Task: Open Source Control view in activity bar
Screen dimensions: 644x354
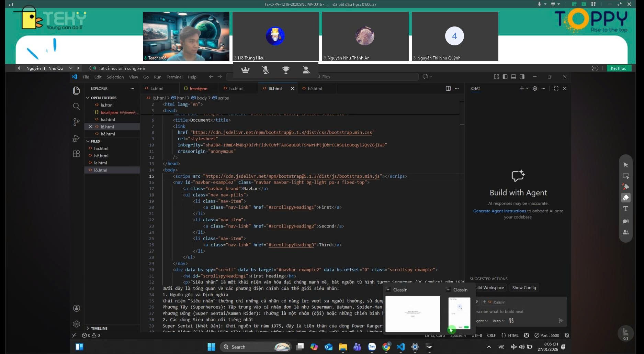Action: [x=76, y=122]
